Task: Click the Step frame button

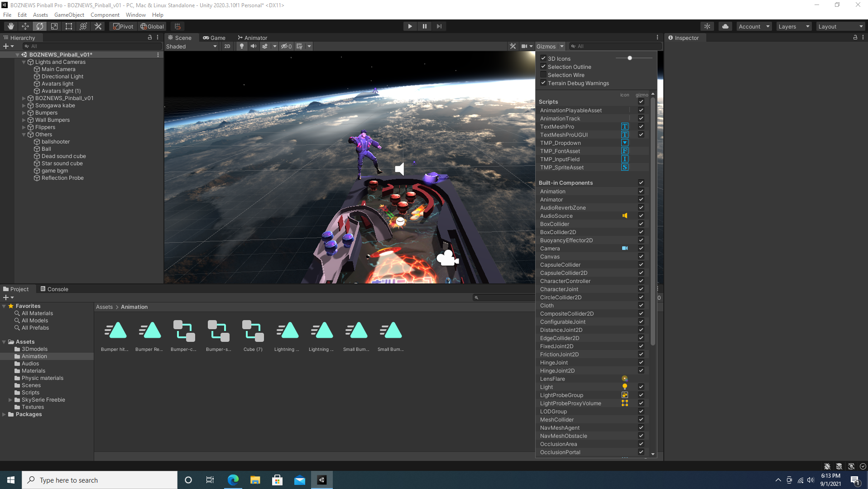Action: 439,26
